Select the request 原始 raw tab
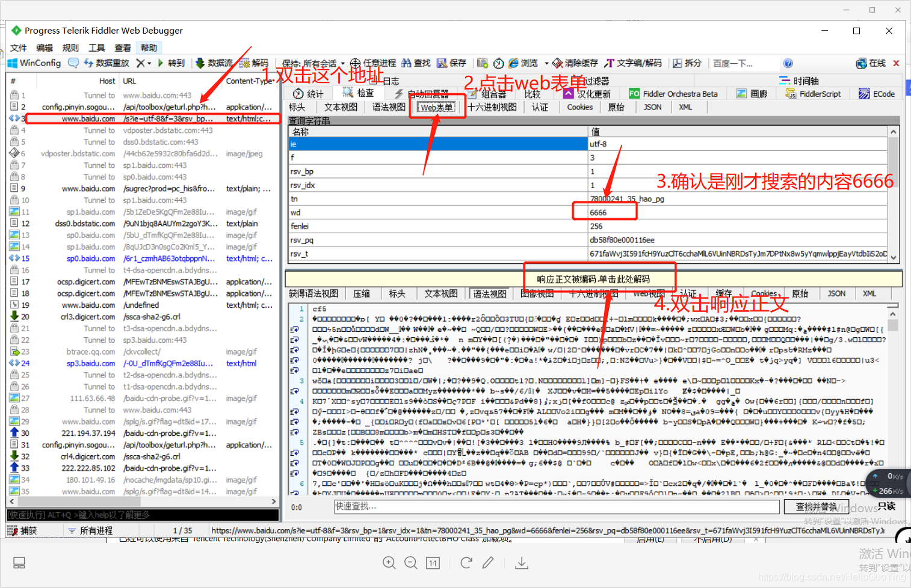911x588 pixels. (x=616, y=107)
